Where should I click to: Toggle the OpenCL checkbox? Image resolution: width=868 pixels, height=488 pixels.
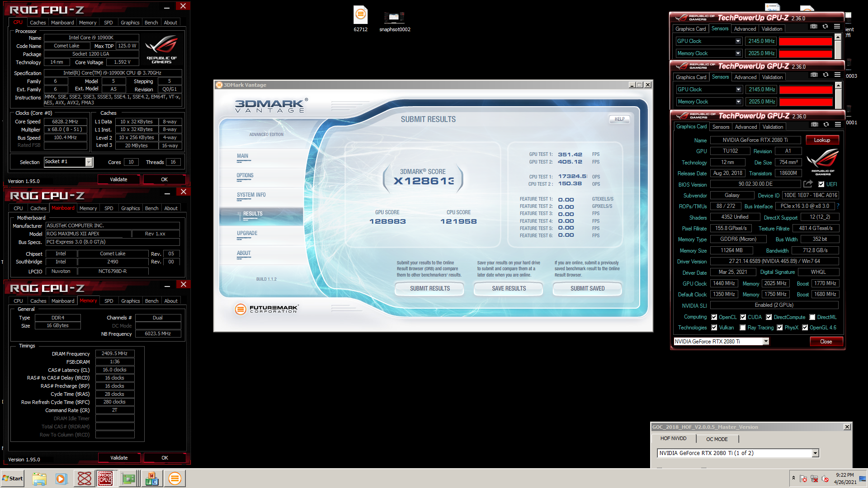714,317
